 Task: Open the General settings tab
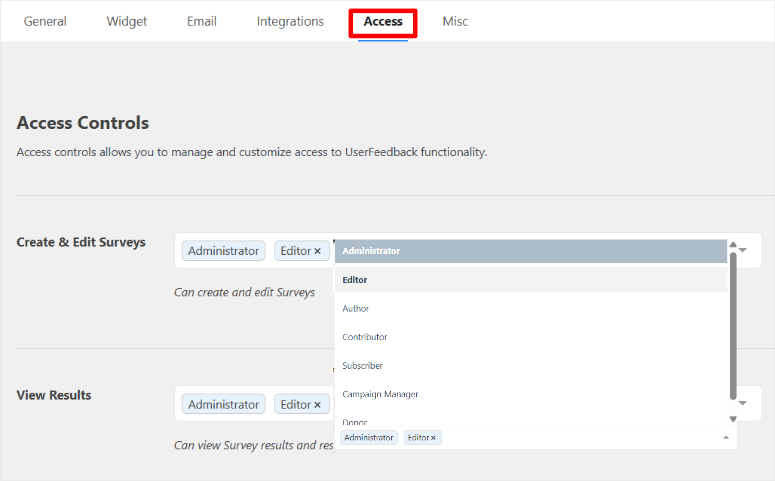coord(45,21)
